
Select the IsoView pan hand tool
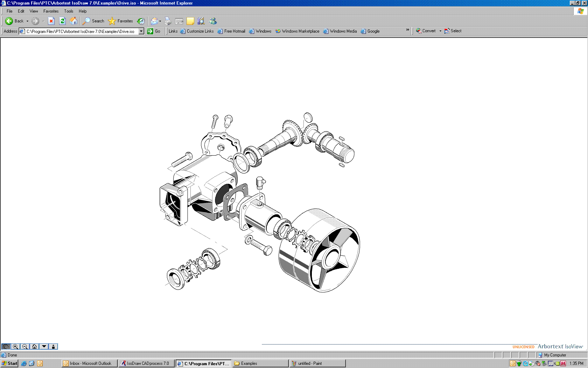(6, 347)
